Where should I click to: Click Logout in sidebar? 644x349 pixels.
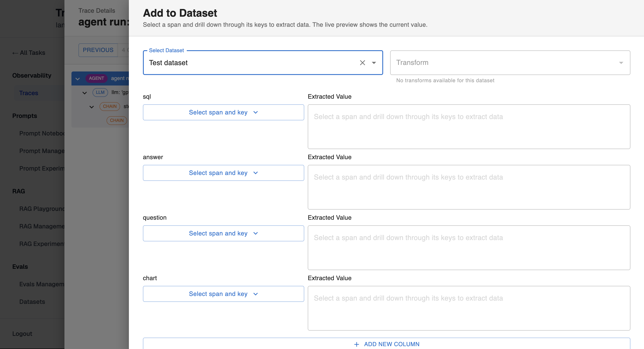tap(22, 334)
